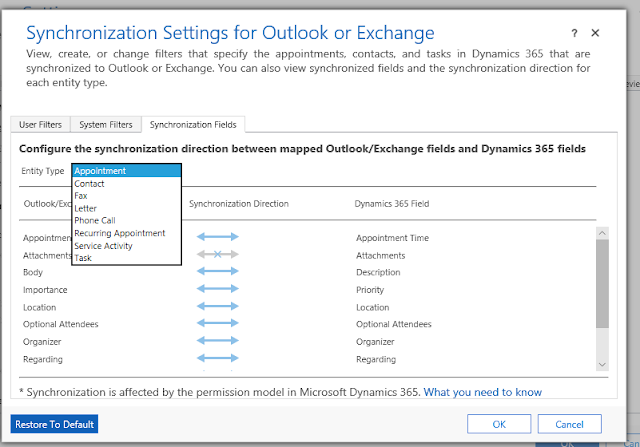Select Phone Call entity type option

tap(95, 221)
